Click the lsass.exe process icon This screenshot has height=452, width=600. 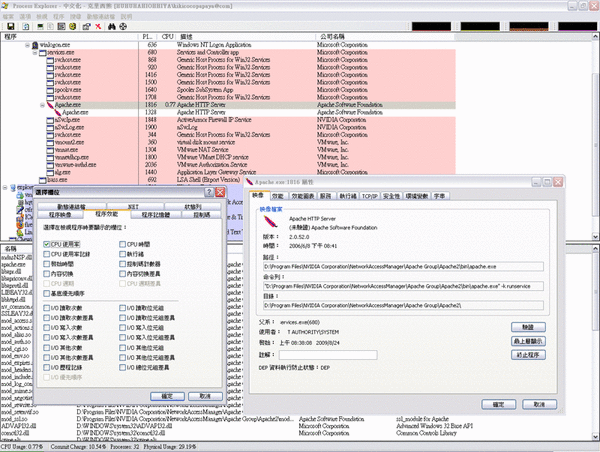coord(43,179)
